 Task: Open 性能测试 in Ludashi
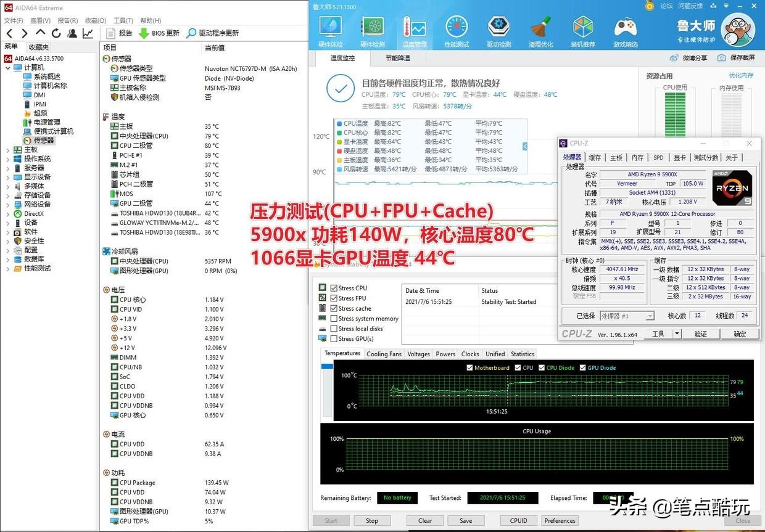[x=457, y=30]
